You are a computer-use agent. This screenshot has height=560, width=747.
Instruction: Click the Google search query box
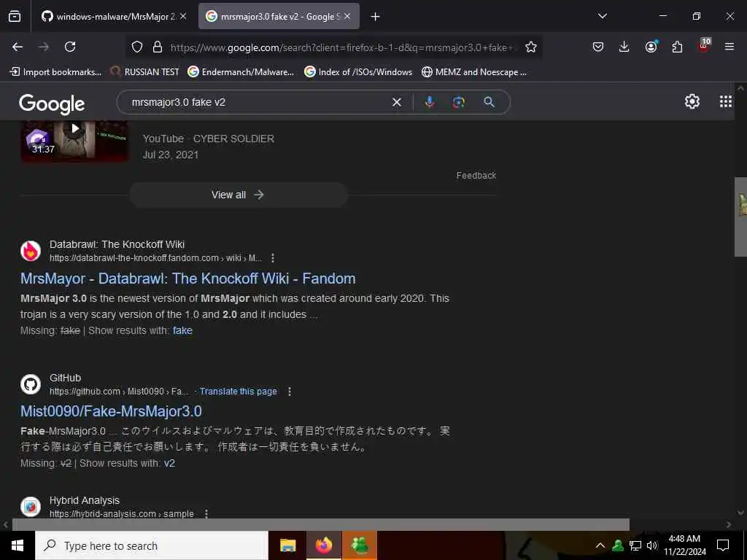[258, 102]
